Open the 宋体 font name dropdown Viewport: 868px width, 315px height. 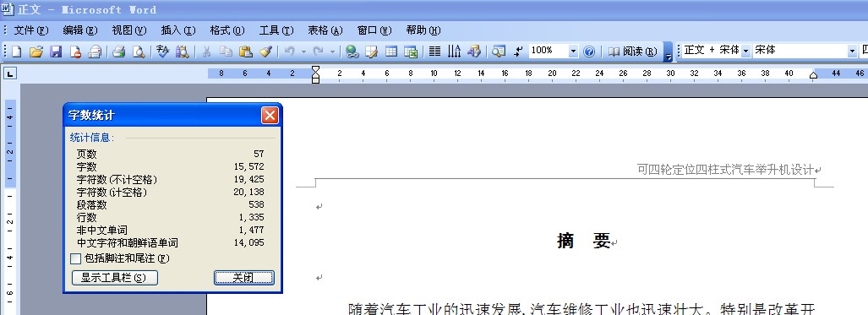click(x=852, y=51)
